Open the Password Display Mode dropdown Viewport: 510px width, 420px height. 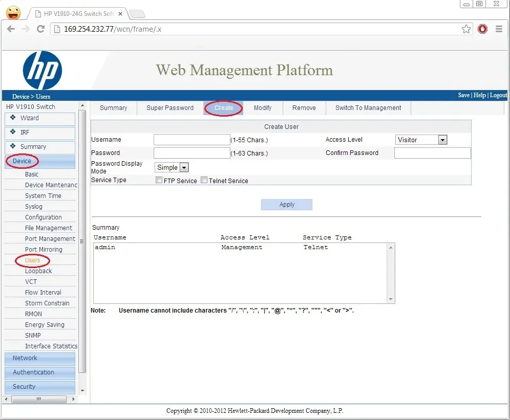click(172, 167)
